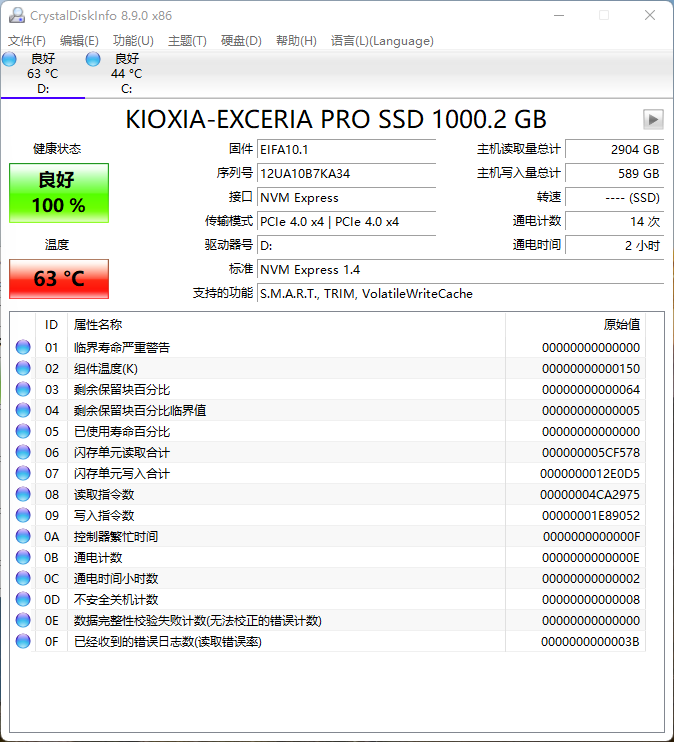Click raw value 00000001E89052
Screen dimensions: 674x742
591,515
